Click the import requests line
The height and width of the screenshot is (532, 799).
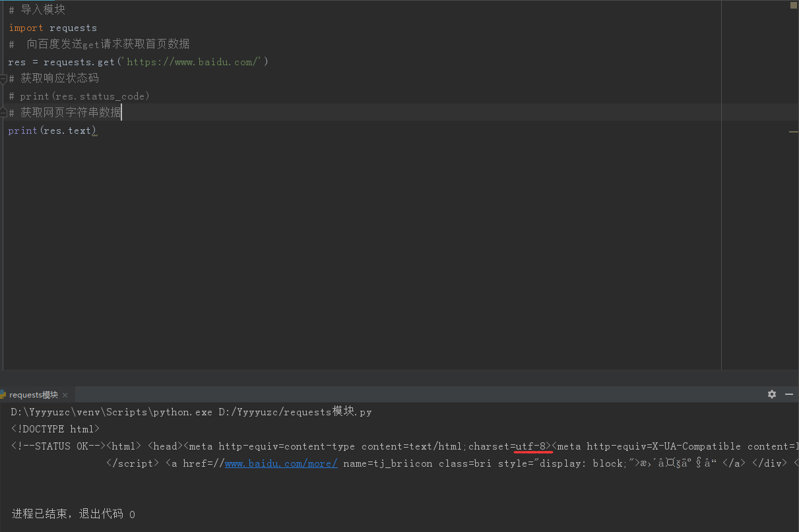point(53,28)
